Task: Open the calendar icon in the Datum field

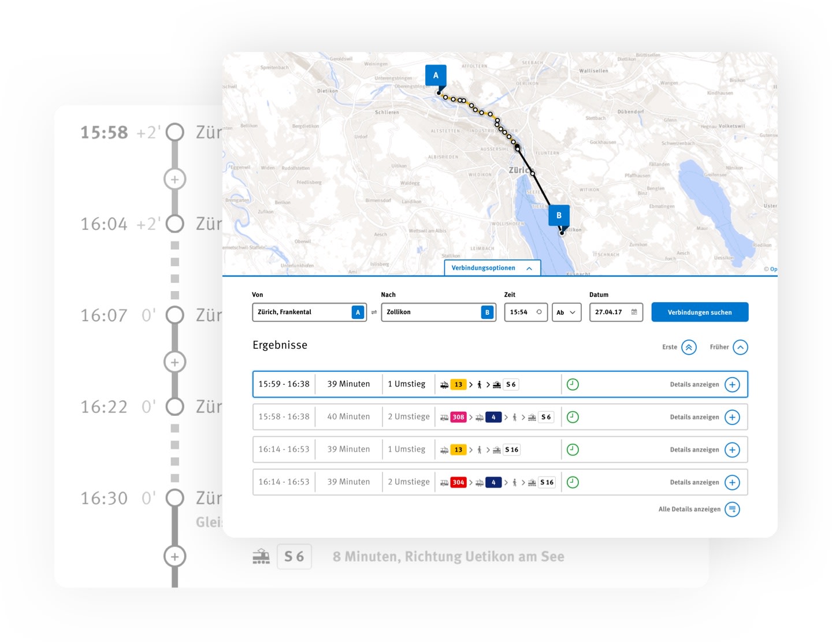Action: point(633,312)
